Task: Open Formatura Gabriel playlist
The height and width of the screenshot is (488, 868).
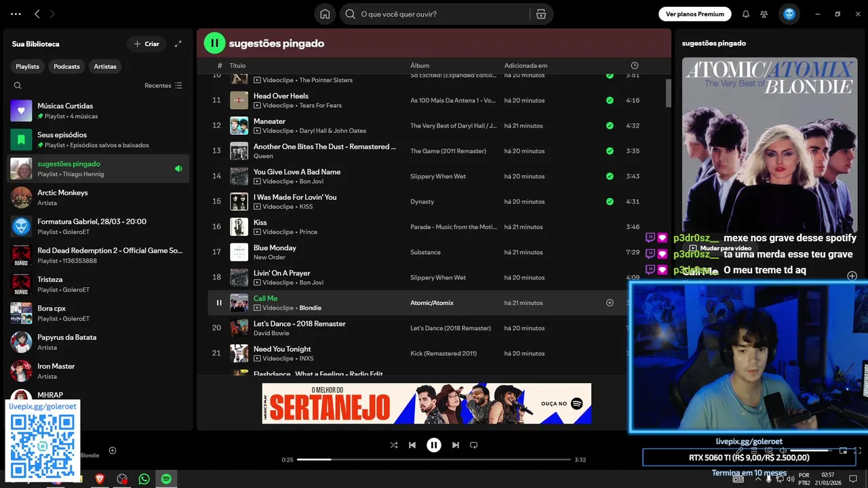Action: coord(98,226)
